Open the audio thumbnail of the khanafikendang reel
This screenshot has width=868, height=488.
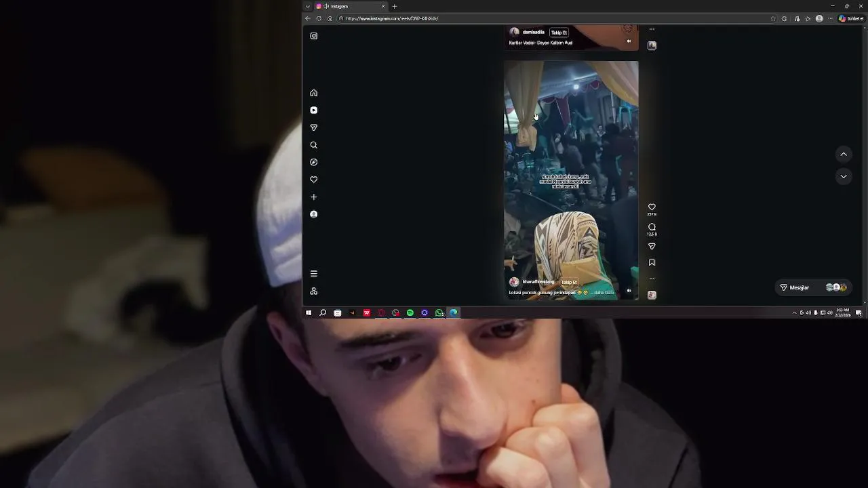coord(652,295)
